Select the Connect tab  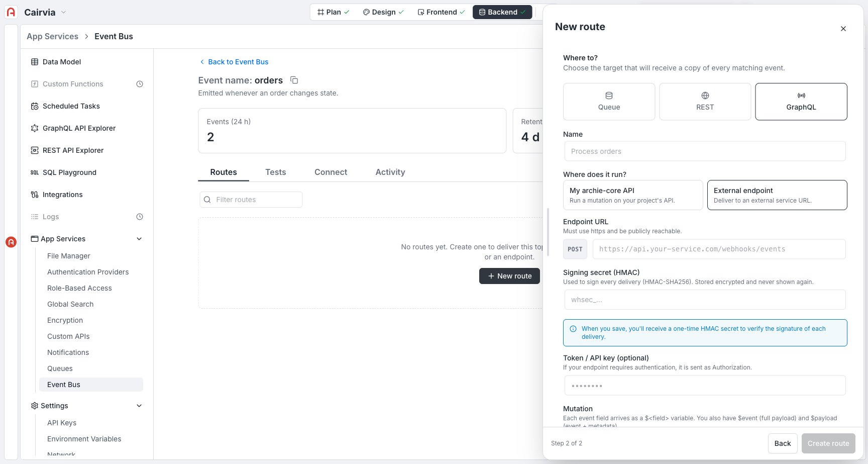tap(331, 172)
